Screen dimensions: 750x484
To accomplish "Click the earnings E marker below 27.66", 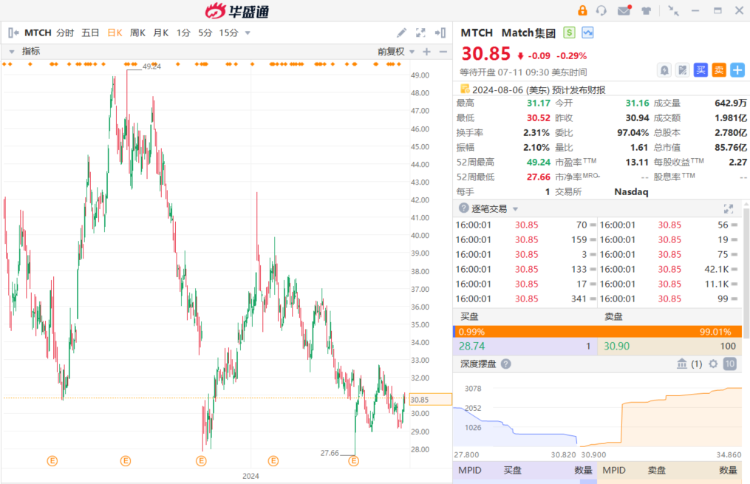I will 353,461.
